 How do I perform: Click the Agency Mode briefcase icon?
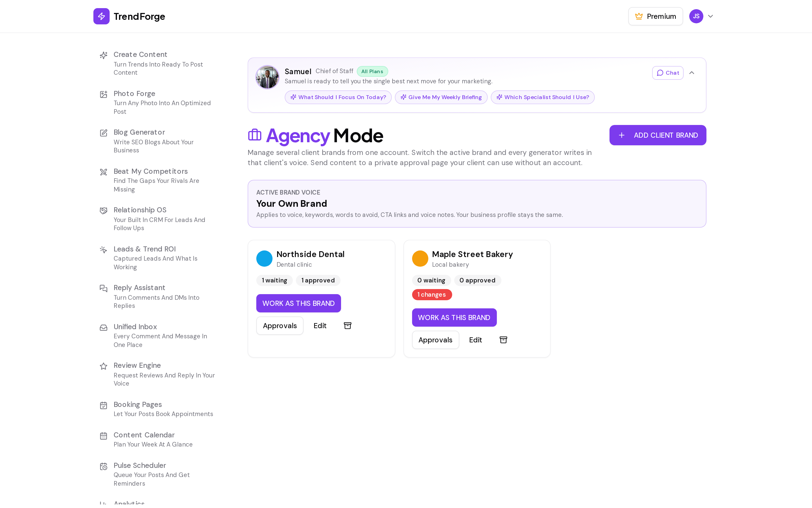coord(255,135)
